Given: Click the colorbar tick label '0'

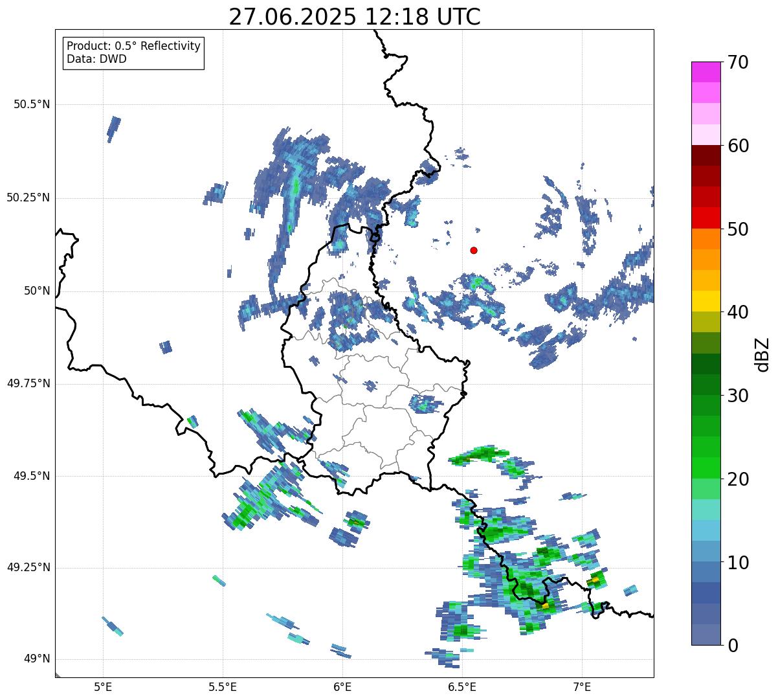Looking at the screenshot, I should pos(731,646).
